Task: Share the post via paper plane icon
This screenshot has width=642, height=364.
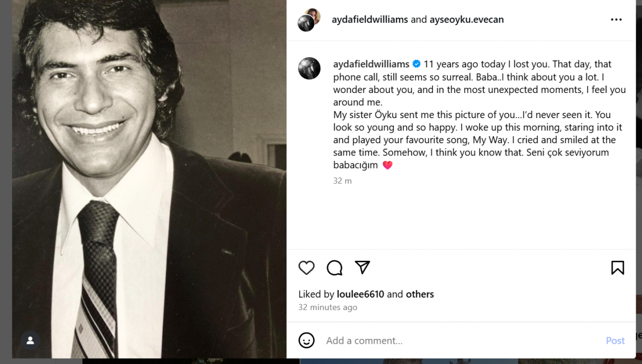Action: (x=363, y=267)
